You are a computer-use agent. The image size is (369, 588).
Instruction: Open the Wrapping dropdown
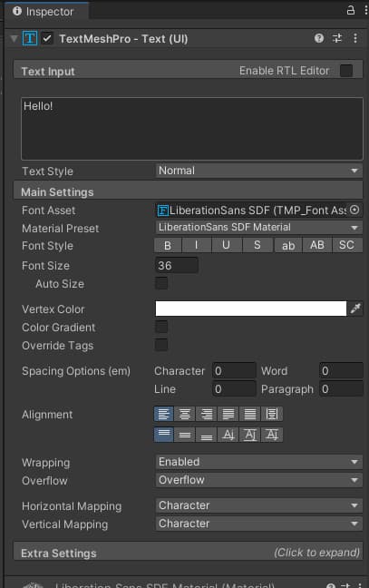[259, 462]
